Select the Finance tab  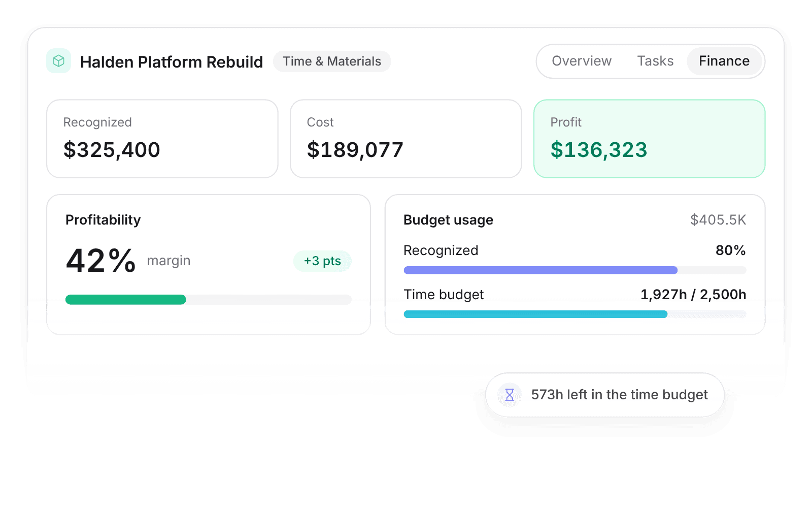click(724, 61)
